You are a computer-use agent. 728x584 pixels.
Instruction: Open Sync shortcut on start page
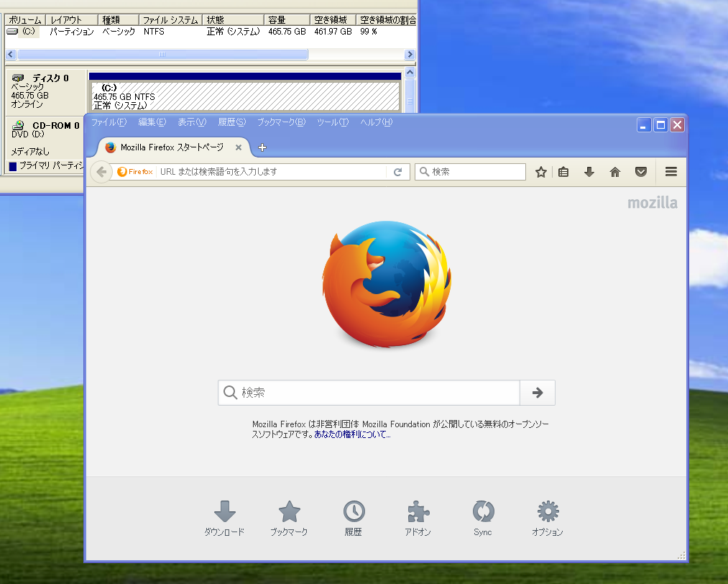click(x=483, y=518)
